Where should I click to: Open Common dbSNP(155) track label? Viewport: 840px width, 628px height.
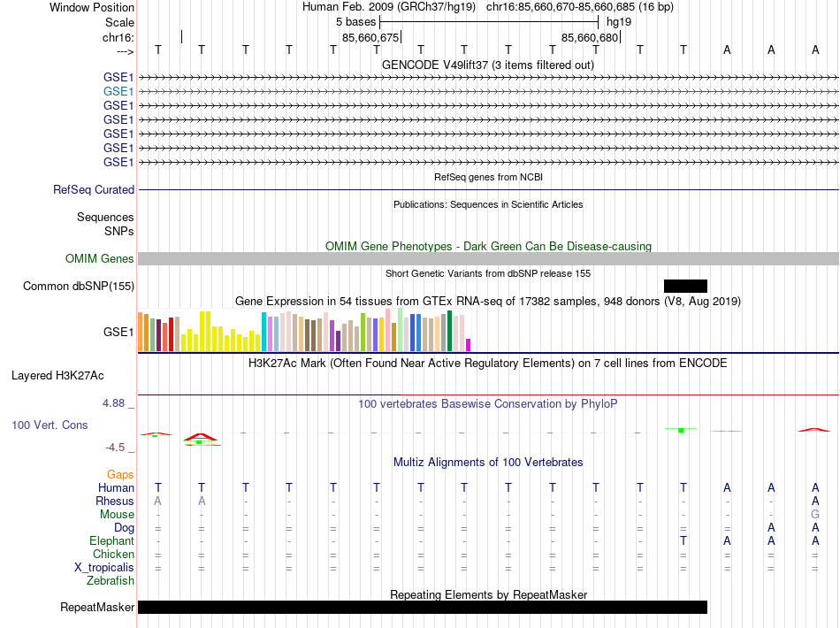click(x=78, y=286)
